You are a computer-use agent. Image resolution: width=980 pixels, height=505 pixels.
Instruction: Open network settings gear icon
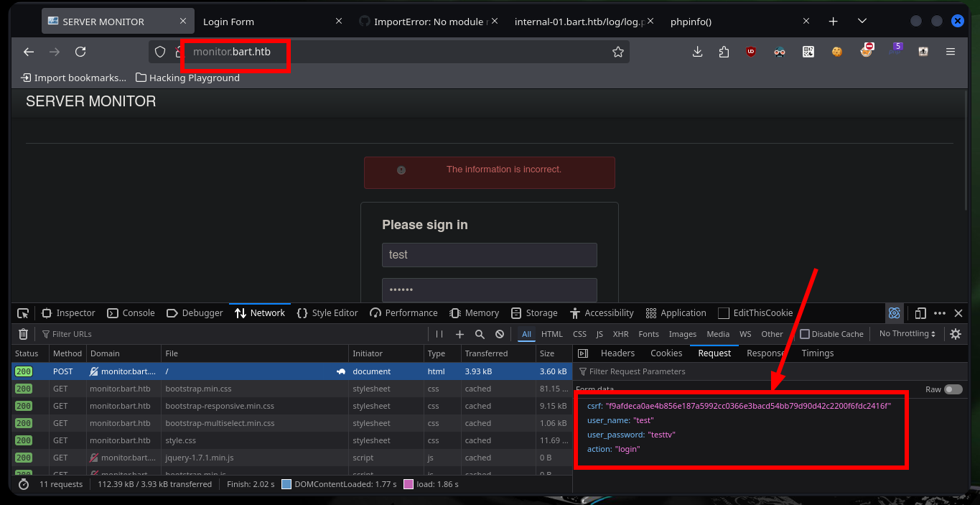[x=956, y=334]
